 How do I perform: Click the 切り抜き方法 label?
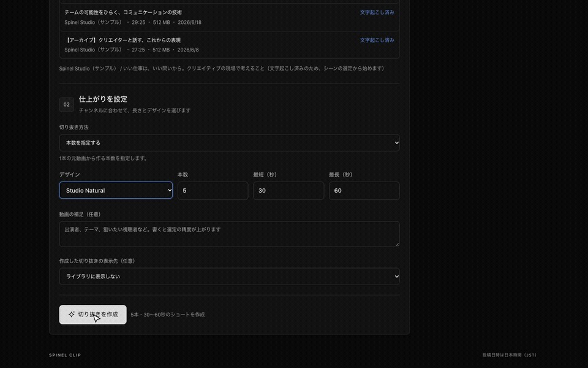tap(74, 128)
